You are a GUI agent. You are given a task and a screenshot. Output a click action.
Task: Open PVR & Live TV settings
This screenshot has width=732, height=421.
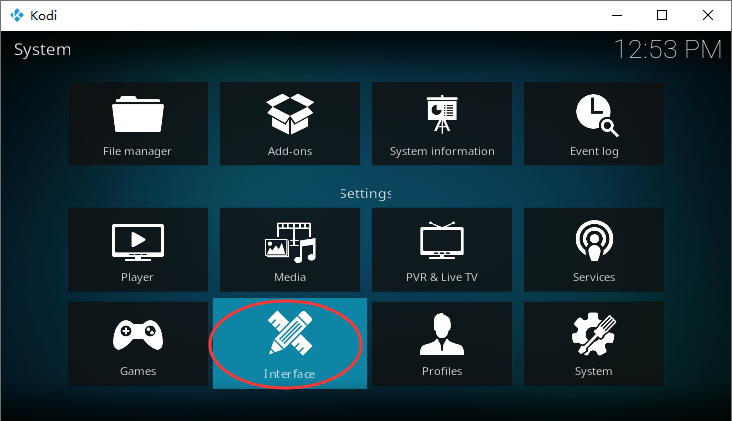(442, 250)
